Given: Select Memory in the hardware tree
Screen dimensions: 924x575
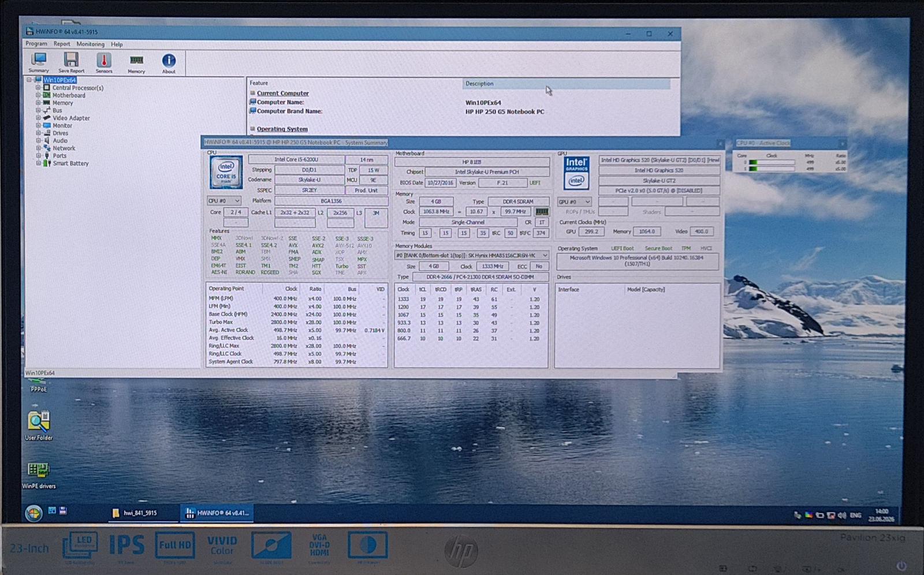Looking at the screenshot, I should (62, 103).
